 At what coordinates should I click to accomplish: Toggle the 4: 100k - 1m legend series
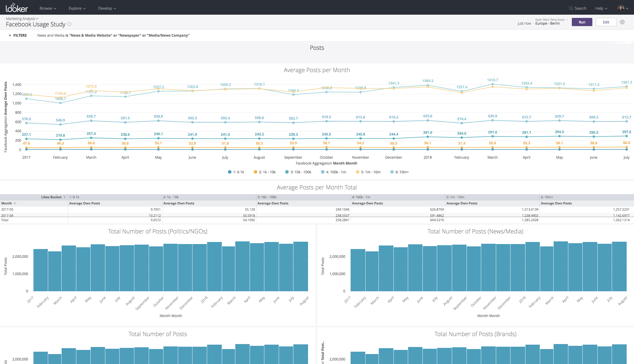tap(334, 172)
